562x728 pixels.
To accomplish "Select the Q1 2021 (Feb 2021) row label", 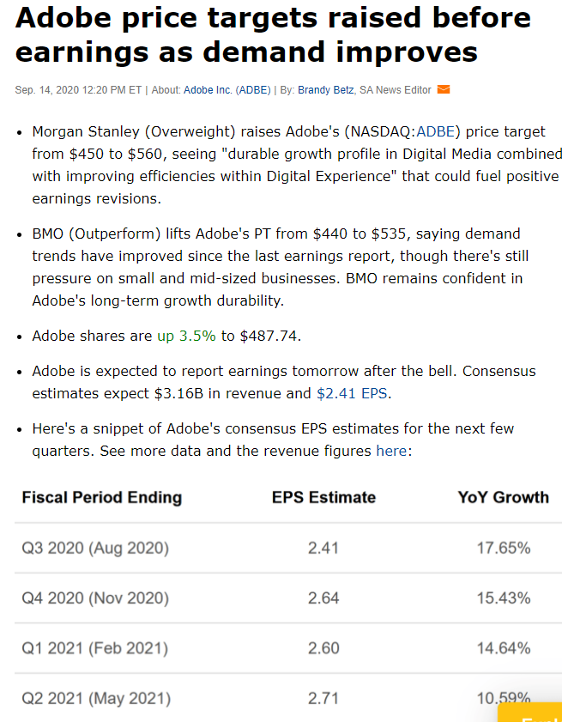I will point(95,648).
